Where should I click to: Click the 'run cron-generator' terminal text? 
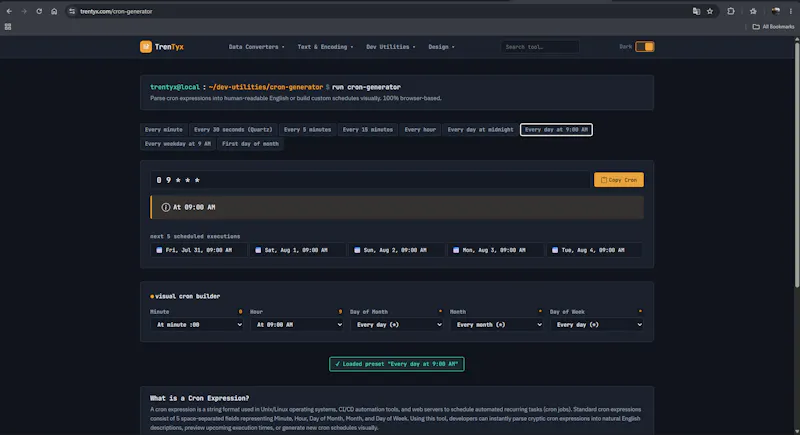click(366, 87)
